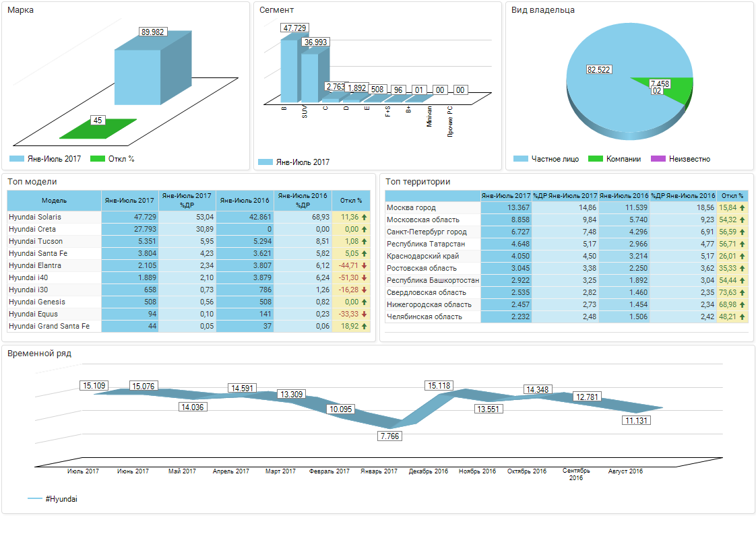This screenshot has height=534, width=756.
Task: Click the red down arrow for Hyundai i40
Action: (364, 278)
